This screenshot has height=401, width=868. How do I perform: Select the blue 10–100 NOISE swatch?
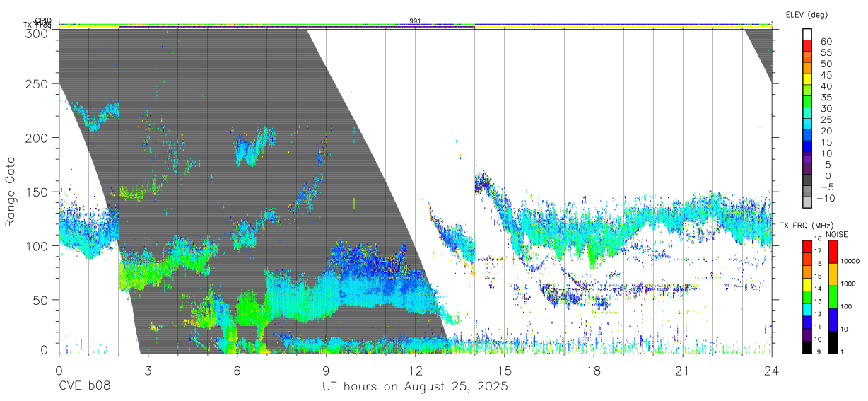point(833,320)
